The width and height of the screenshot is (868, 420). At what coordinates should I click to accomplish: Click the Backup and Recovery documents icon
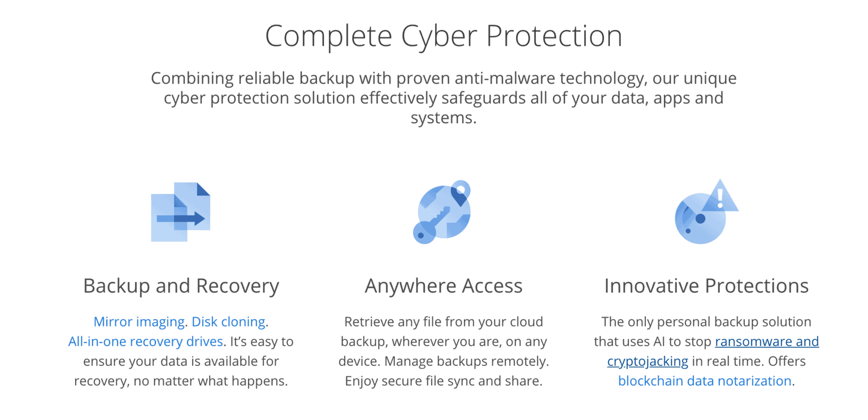180,212
